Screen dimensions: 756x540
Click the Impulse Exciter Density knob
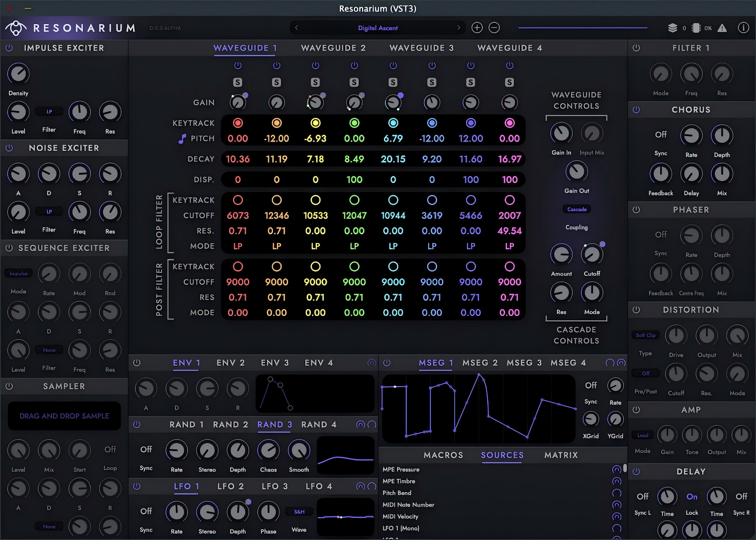click(x=18, y=73)
